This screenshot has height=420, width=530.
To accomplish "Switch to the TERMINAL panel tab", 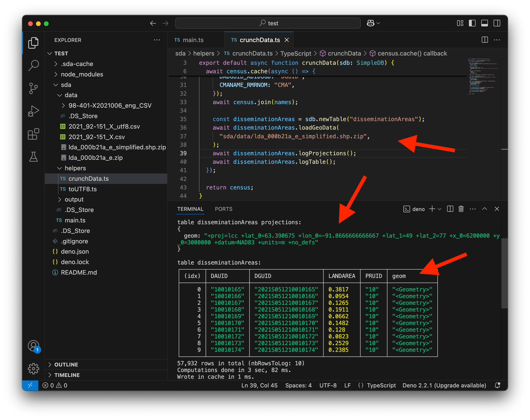I will pyautogui.click(x=190, y=209).
